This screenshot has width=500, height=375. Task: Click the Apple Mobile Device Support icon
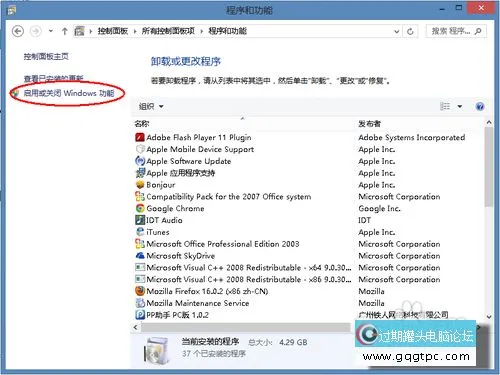pyautogui.click(x=140, y=149)
